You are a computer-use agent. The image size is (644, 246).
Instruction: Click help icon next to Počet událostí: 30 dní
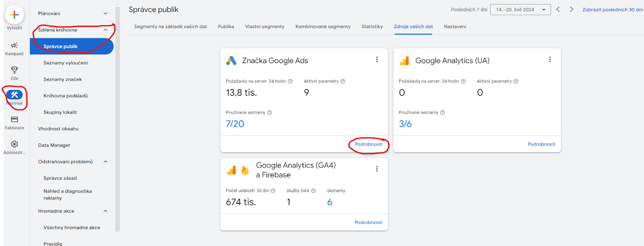pyautogui.click(x=273, y=191)
